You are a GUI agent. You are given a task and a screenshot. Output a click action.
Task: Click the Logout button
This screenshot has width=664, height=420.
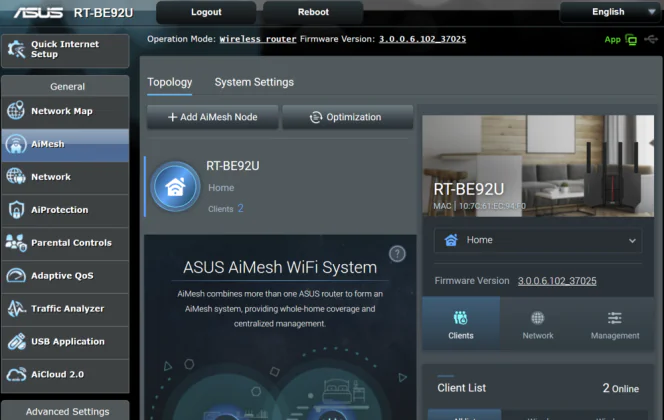[x=206, y=12]
